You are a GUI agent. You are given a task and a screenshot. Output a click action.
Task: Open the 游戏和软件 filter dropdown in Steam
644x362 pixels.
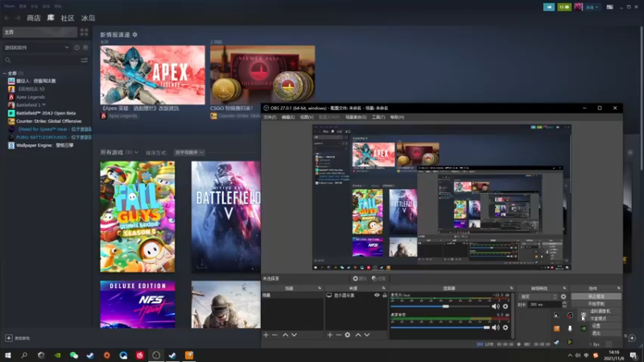coord(37,47)
